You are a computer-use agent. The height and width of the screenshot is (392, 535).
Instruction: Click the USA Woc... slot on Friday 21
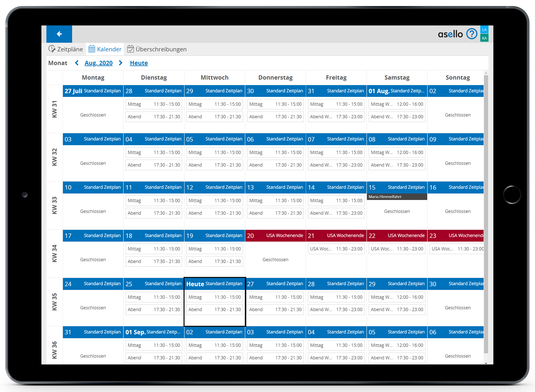(x=336, y=249)
